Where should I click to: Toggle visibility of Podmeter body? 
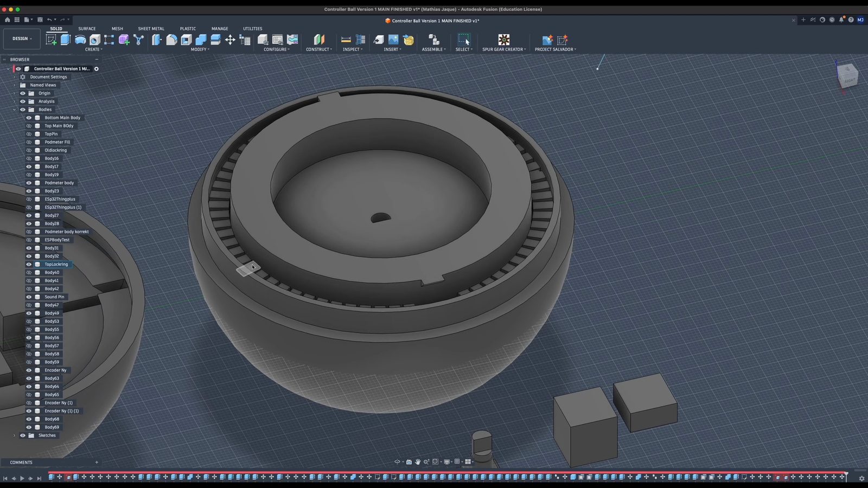29,183
